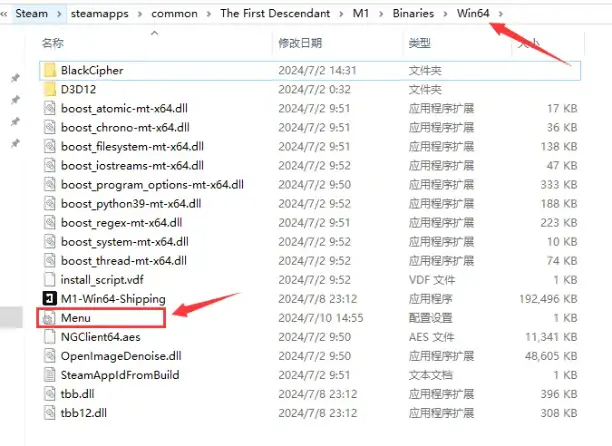612x446 pixels.
Task: Sort files by the 修改日期 column header
Action: (300, 43)
